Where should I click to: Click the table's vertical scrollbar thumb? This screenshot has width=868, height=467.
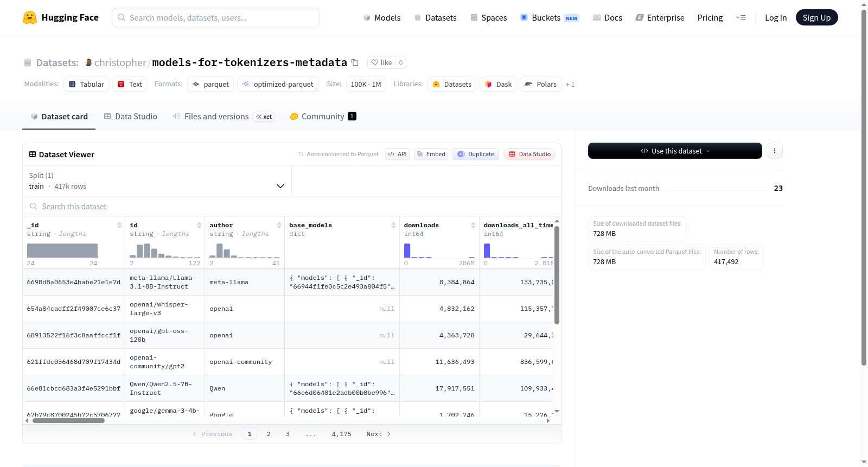pos(557,276)
